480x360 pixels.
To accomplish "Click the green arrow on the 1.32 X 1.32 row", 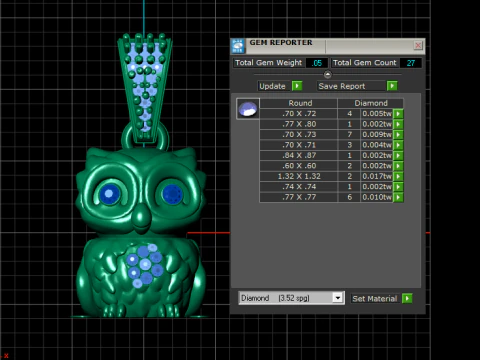I will click(398, 176).
